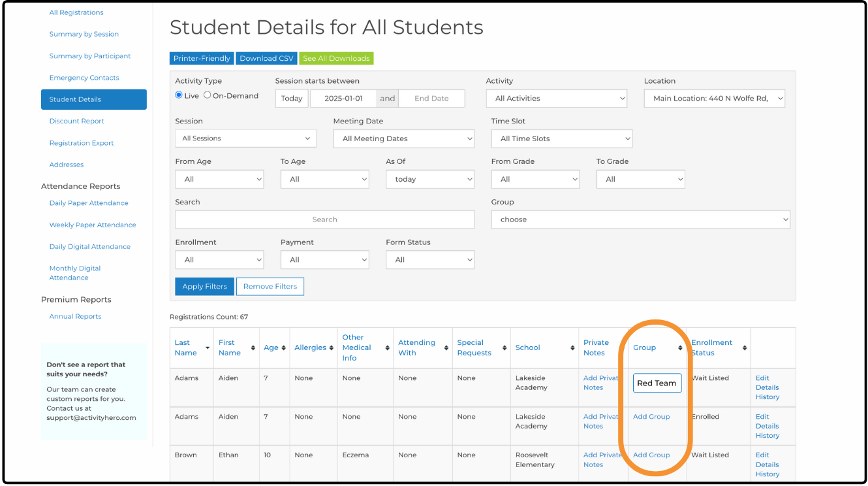
Task: Open the From Grade dropdown
Action: point(536,179)
